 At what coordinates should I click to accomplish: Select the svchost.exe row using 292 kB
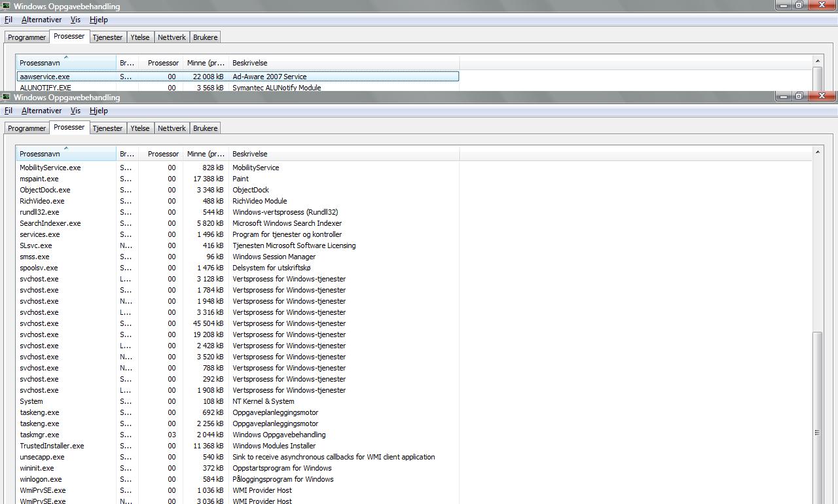click(238, 379)
